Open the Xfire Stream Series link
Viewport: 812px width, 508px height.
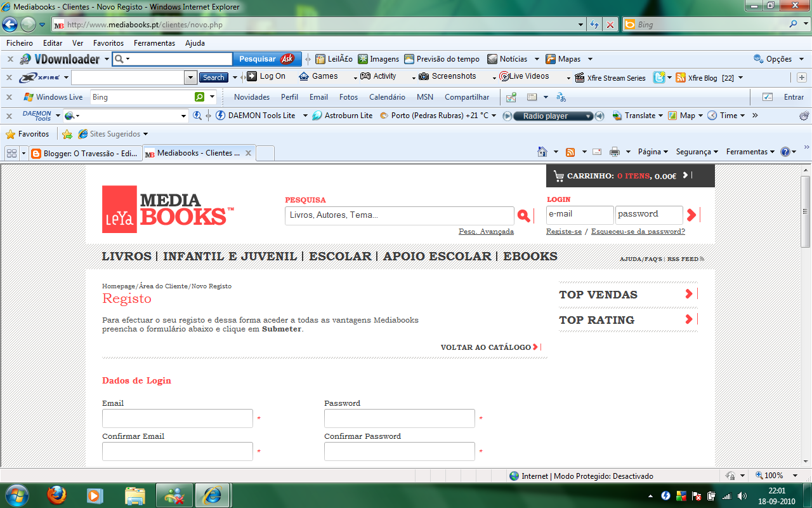click(610, 78)
